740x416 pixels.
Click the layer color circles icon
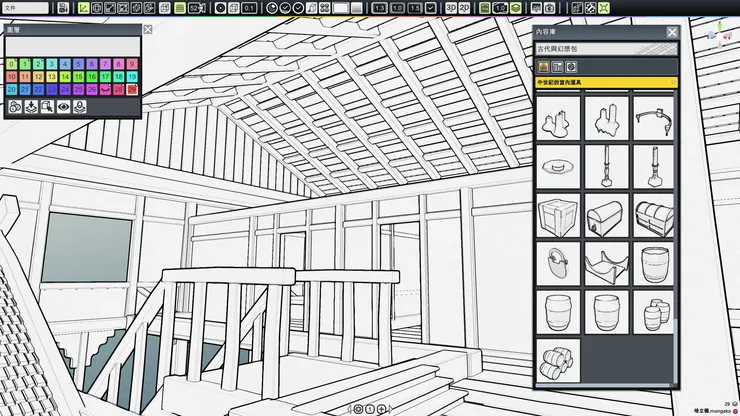point(15,107)
